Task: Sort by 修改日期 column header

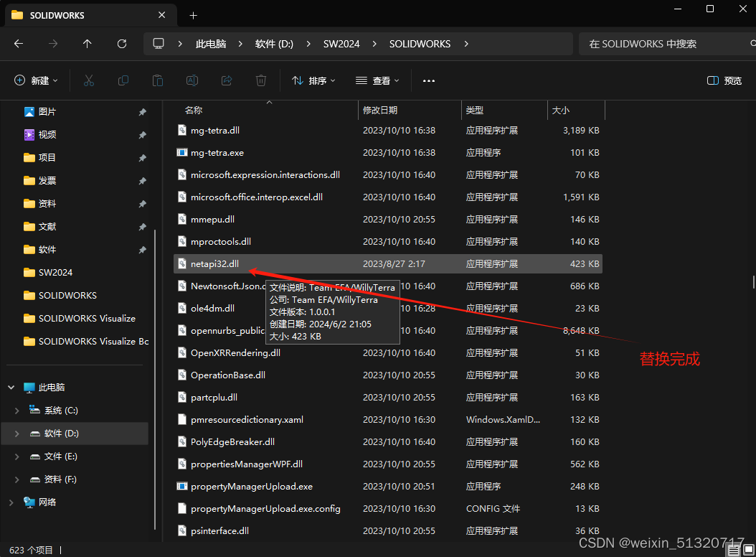Action: click(410, 110)
